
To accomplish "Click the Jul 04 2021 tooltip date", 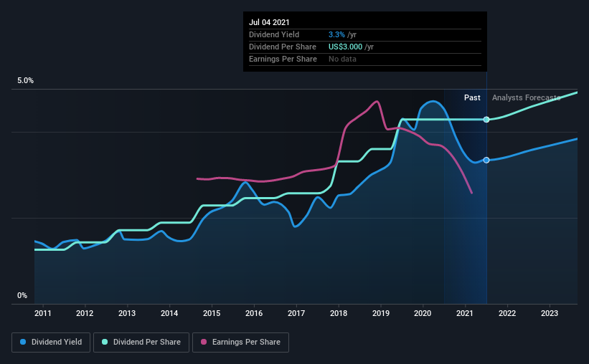I will (269, 22).
